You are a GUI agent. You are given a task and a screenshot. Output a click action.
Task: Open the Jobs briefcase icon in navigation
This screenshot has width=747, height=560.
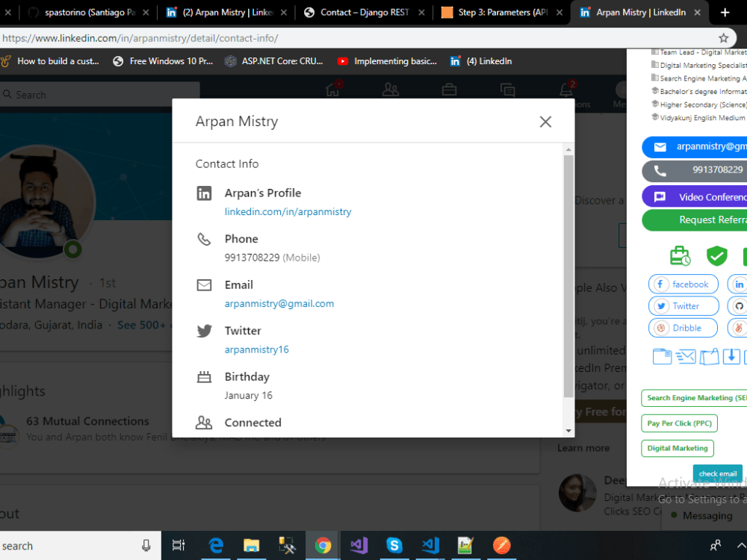449,88
